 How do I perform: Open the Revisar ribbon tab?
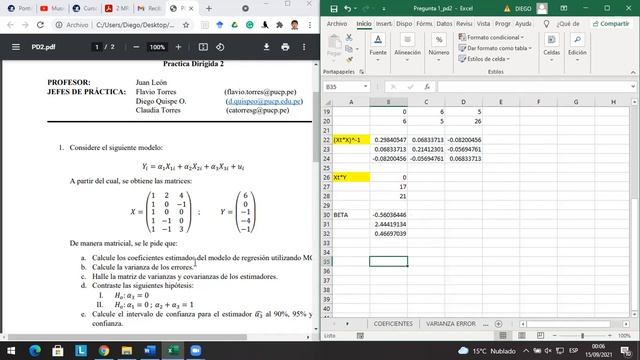click(x=464, y=24)
